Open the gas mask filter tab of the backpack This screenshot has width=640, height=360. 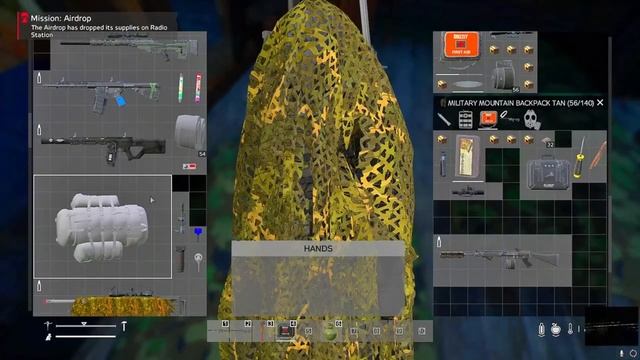[532, 120]
